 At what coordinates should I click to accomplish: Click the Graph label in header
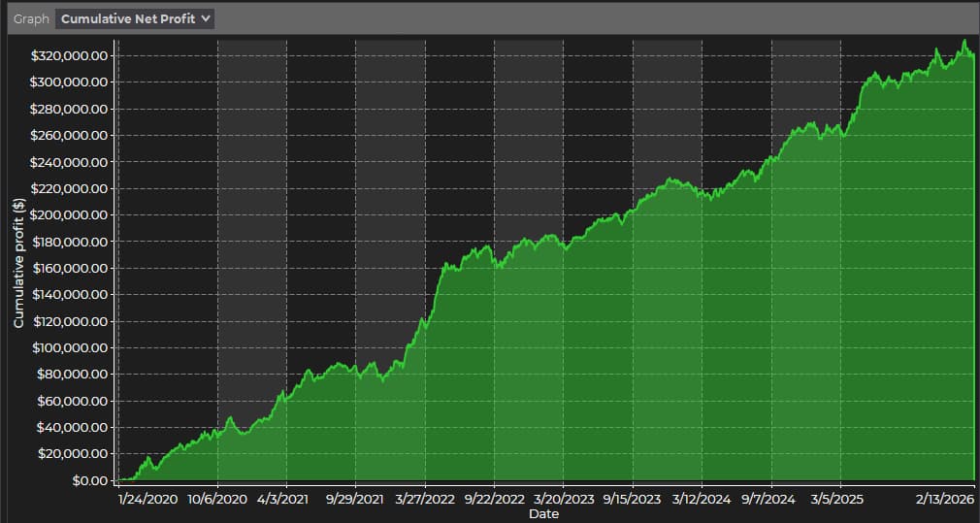(31, 18)
